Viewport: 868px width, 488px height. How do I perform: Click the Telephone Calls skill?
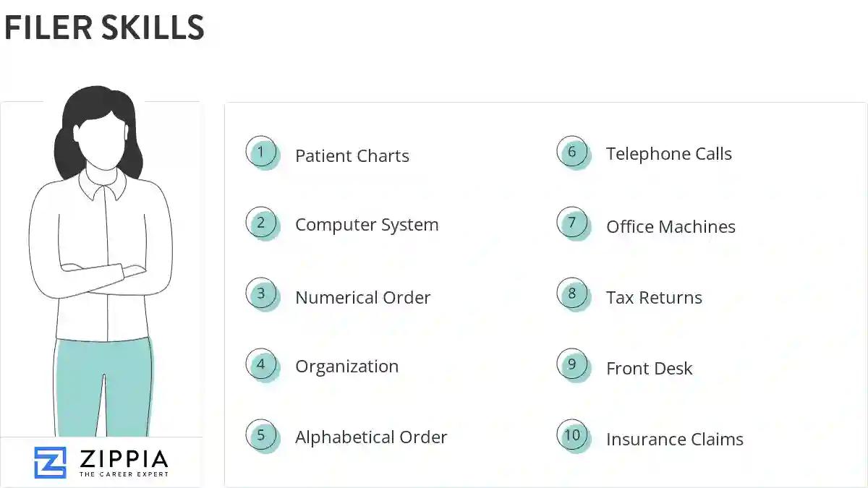[669, 154]
